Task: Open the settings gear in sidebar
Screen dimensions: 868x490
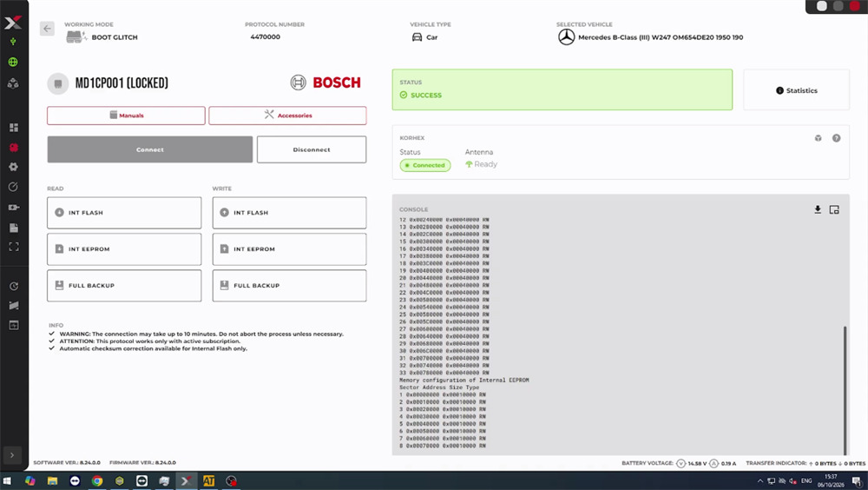Action: (13, 167)
